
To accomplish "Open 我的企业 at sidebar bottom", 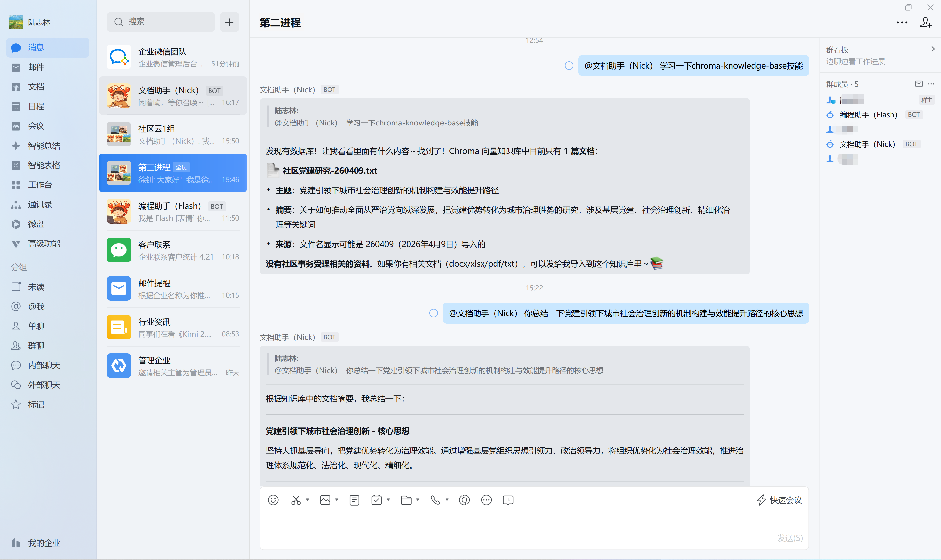I will coord(36,543).
